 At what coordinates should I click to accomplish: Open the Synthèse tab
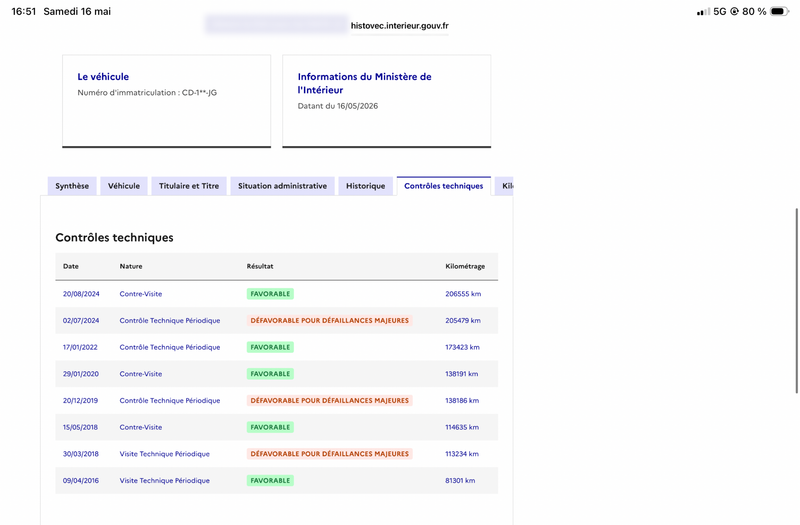[x=72, y=186]
